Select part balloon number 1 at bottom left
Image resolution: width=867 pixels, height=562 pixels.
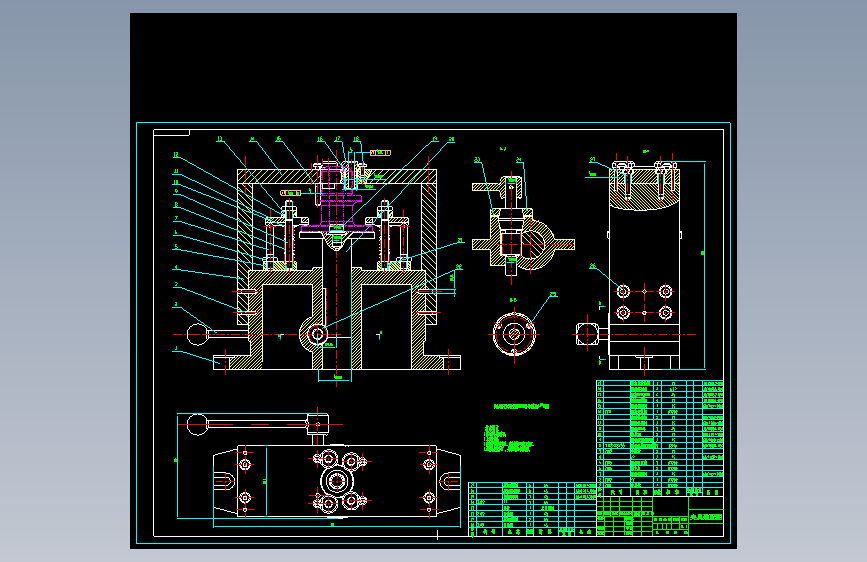(176, 349)
